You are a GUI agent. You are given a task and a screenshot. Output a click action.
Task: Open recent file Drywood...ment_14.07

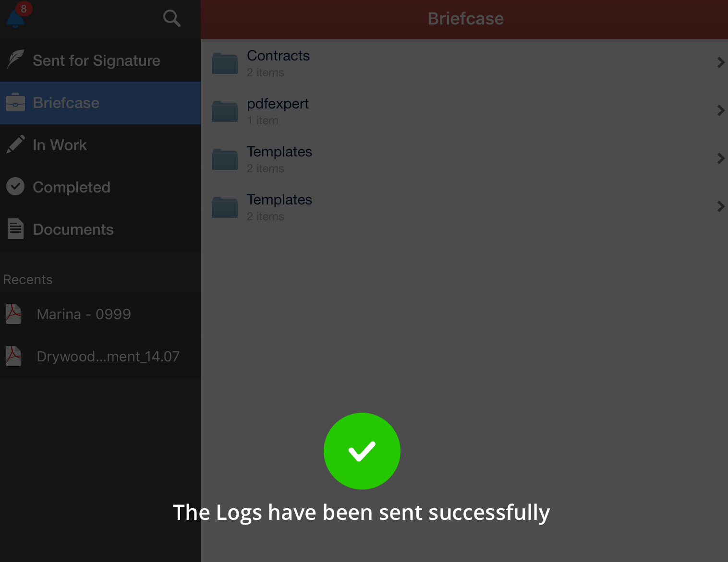click(108, 357)
